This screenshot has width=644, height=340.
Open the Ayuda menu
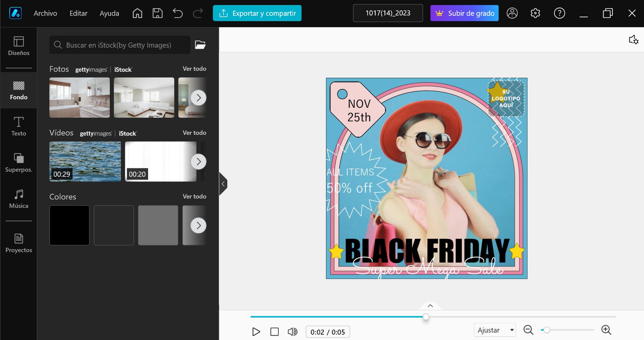point(109,13)
